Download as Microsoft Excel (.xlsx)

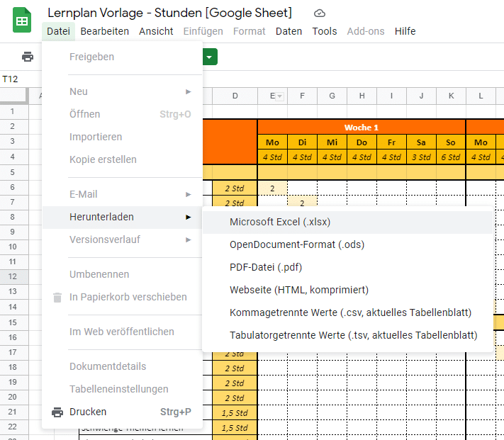pos(280,222)
